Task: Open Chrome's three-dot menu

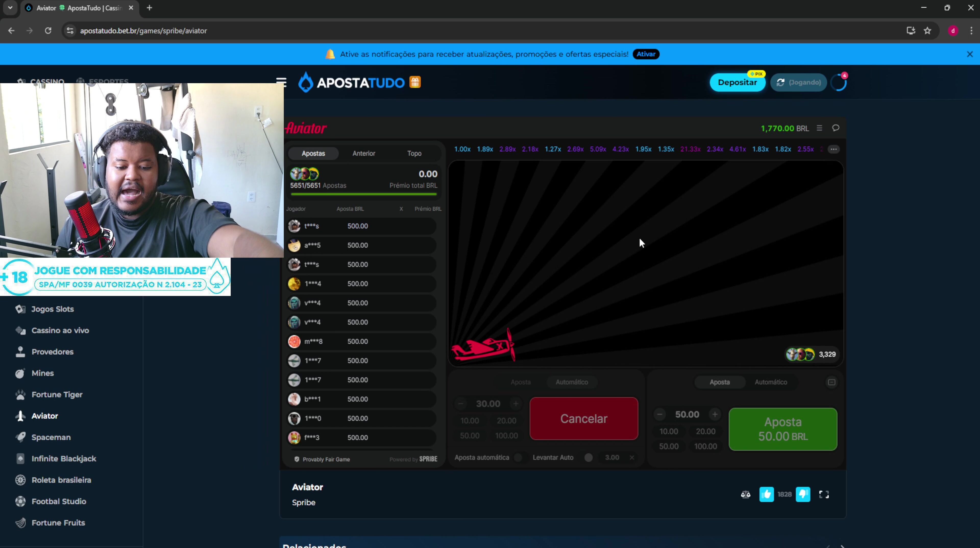Action: 971,31
